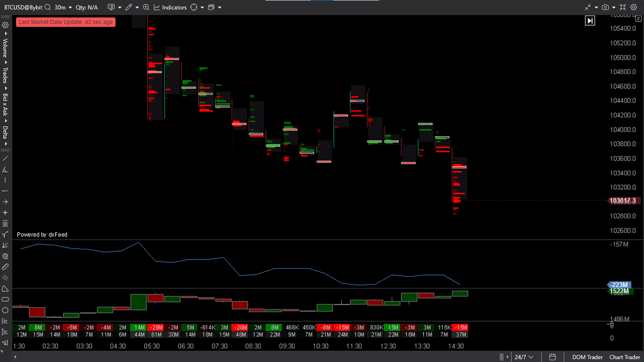This screenshot has width=644, height=362.
Task: Open DOM Trader
Action: click(587, 357)
